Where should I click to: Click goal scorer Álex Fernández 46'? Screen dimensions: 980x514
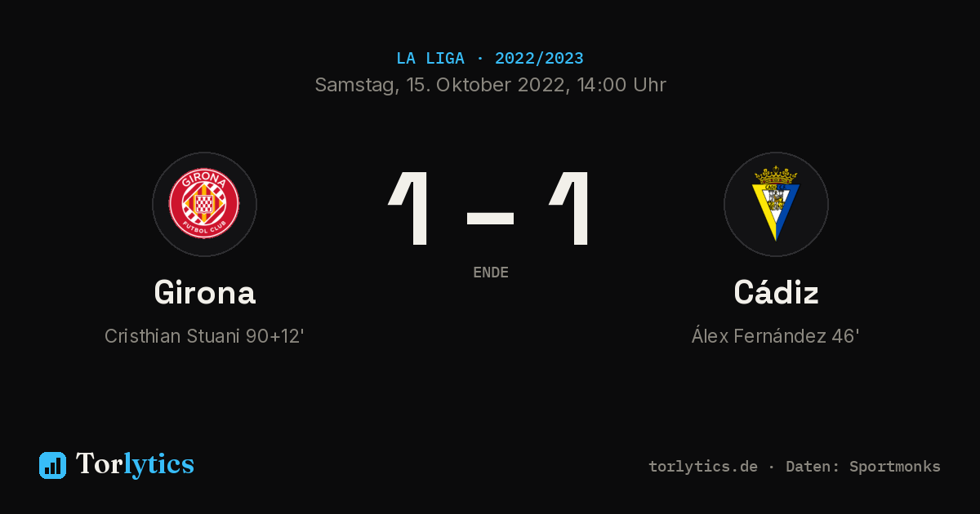pos(775,336)
